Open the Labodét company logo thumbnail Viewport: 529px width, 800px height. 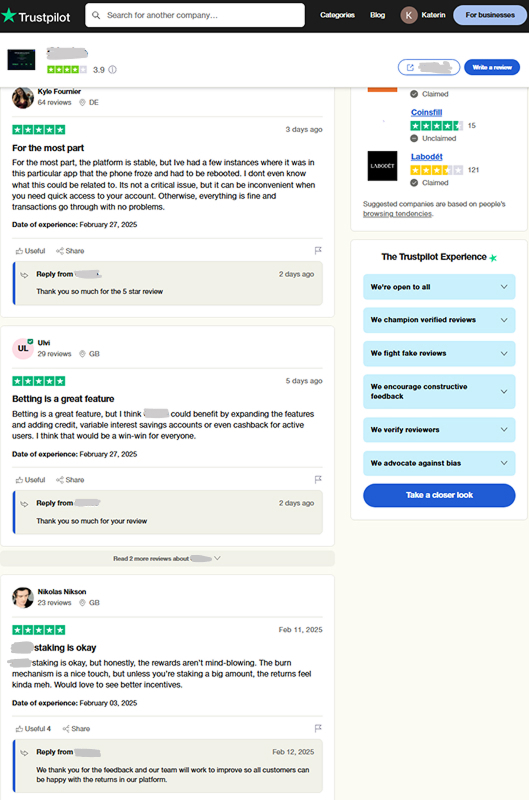click(x=383, y=166)
